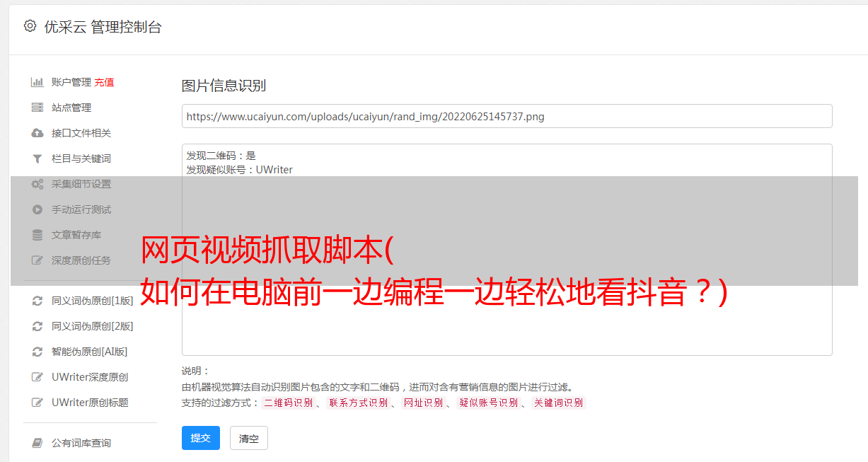This screenshot has width=868, height=462.
Task: Click the red 充值 link
Action: pos(104,82)
